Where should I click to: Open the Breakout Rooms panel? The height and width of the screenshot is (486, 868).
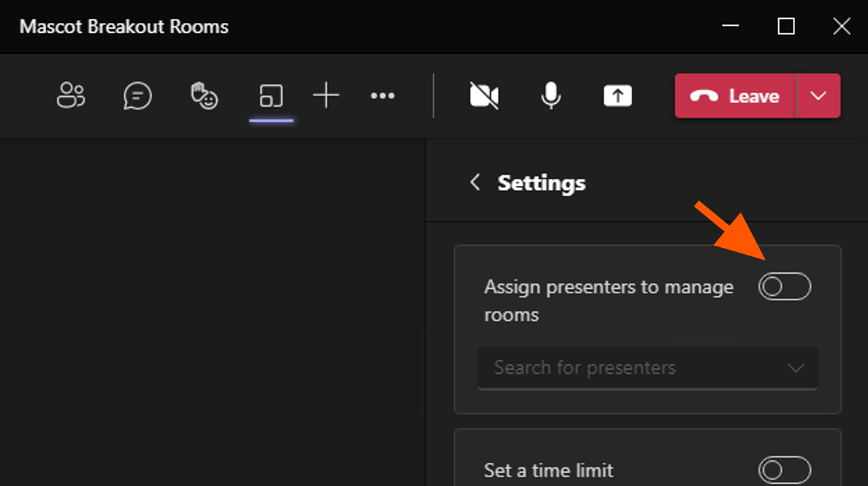[x=271, y=95]
